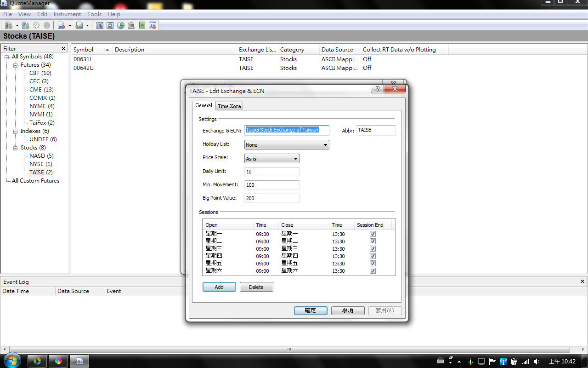Toggle Session End checkbox for 星期二 row
The height and width of the screenshot is (368, 588).
[373, 241]
